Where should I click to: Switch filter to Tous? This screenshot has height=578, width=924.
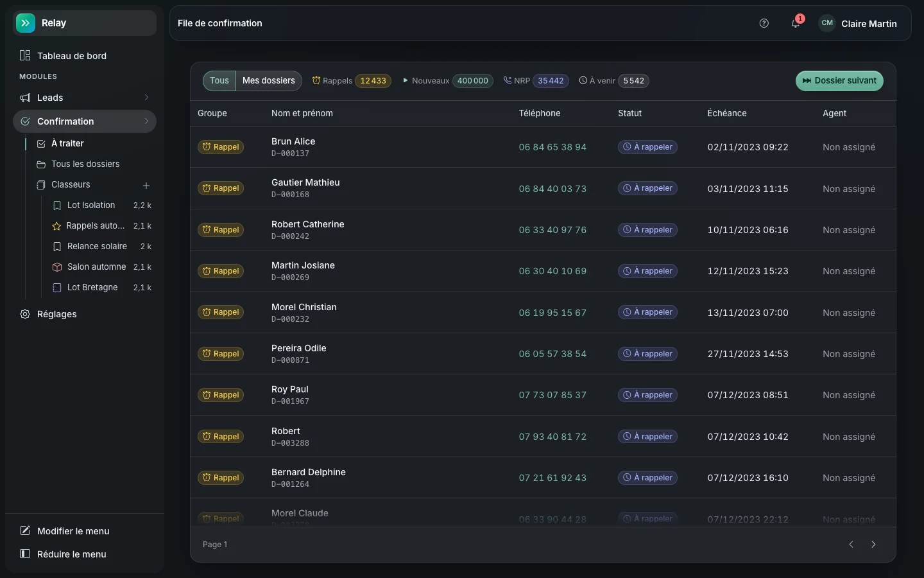click(219, 81)
